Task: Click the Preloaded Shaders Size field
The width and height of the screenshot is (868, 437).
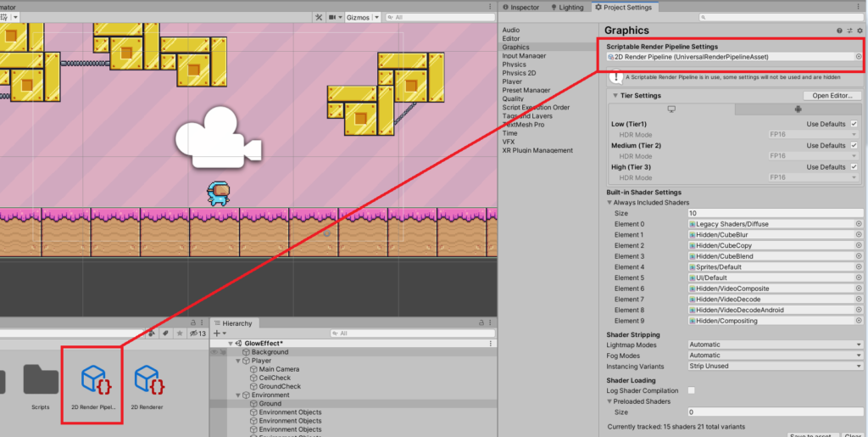Action: click(x=776, y=412)
